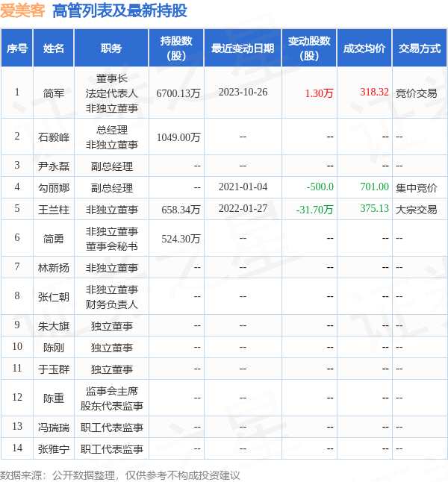Click the 集中竞价 transaction type
This screenshot has width=448, height=482.
[x=417, y=188]
